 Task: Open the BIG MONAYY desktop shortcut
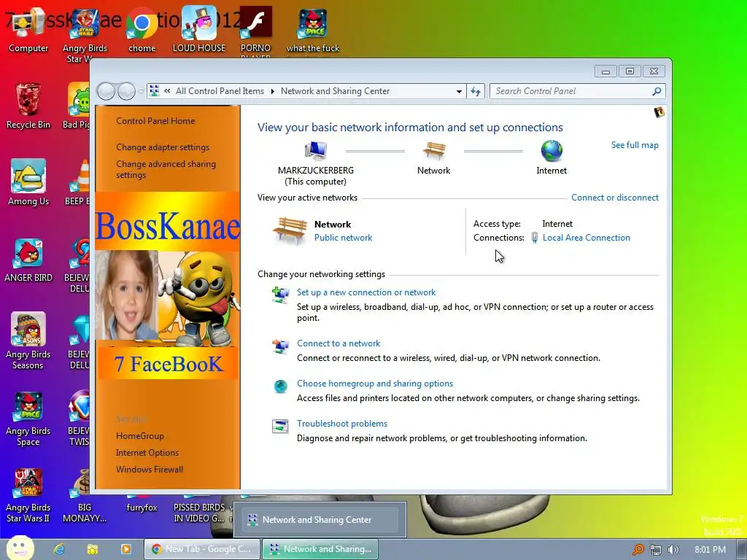(85, 495)
